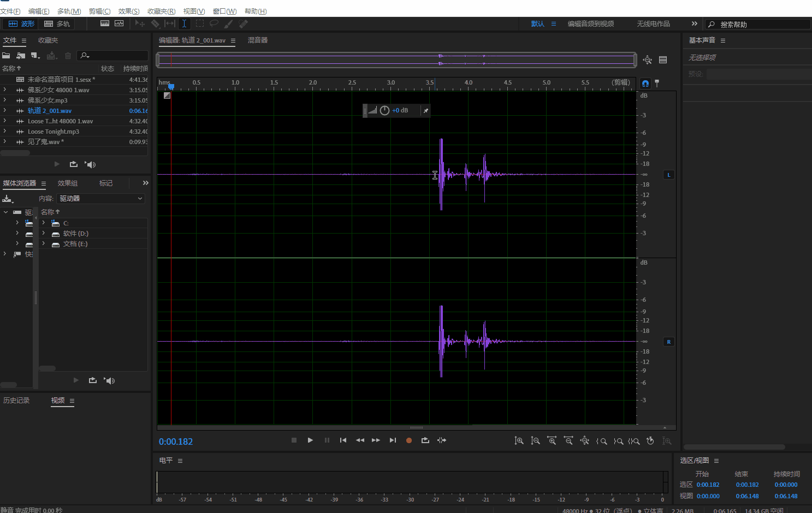Switch to Multitrack (多轨) view
Viewport: 812px width, 513px height.
(x=57, y=23)
